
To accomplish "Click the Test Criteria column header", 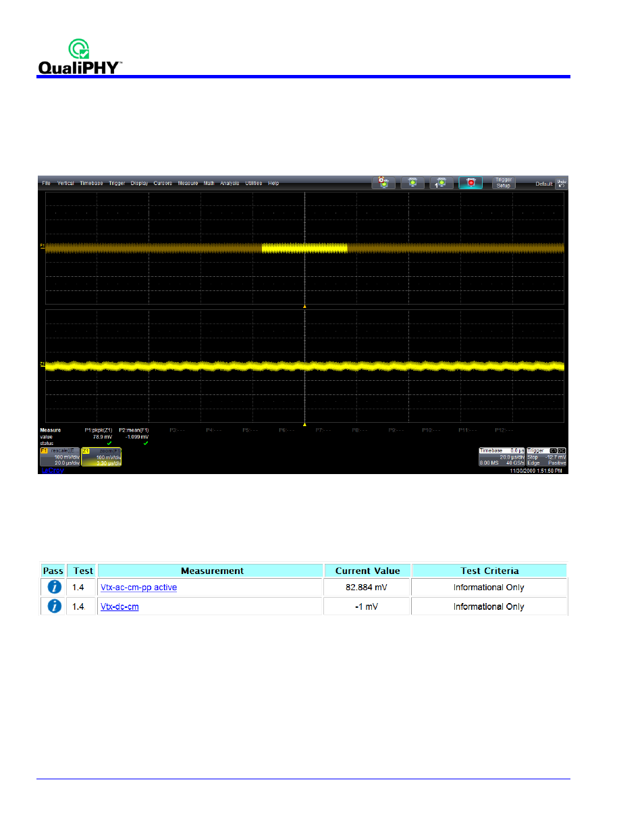I will click(x=489, y=571).
